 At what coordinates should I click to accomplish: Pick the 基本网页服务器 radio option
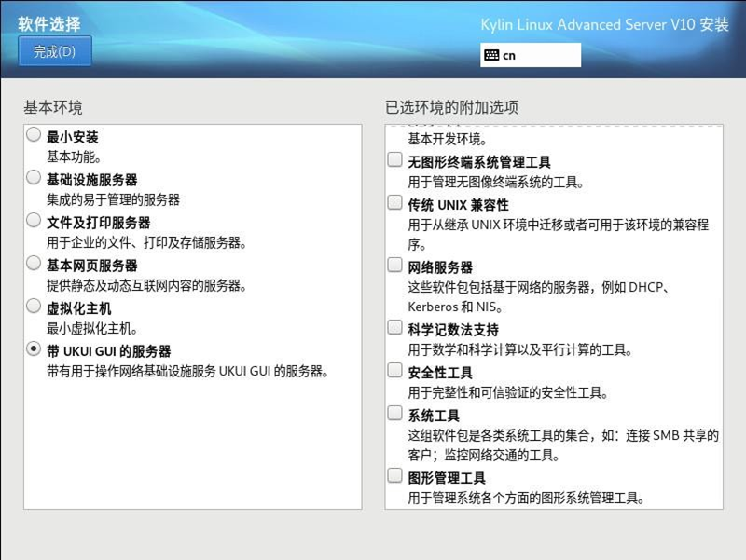coord(34,263)
